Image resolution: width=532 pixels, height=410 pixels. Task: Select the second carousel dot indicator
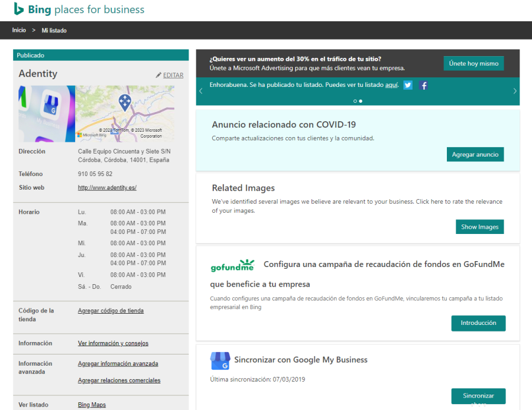coord(361,101)
